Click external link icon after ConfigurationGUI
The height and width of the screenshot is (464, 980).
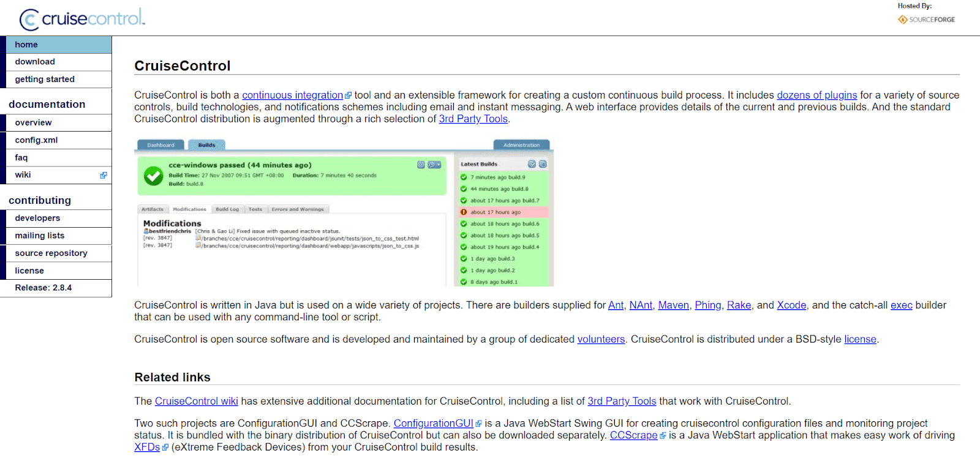pyautogui.click(x=479, y=424)
